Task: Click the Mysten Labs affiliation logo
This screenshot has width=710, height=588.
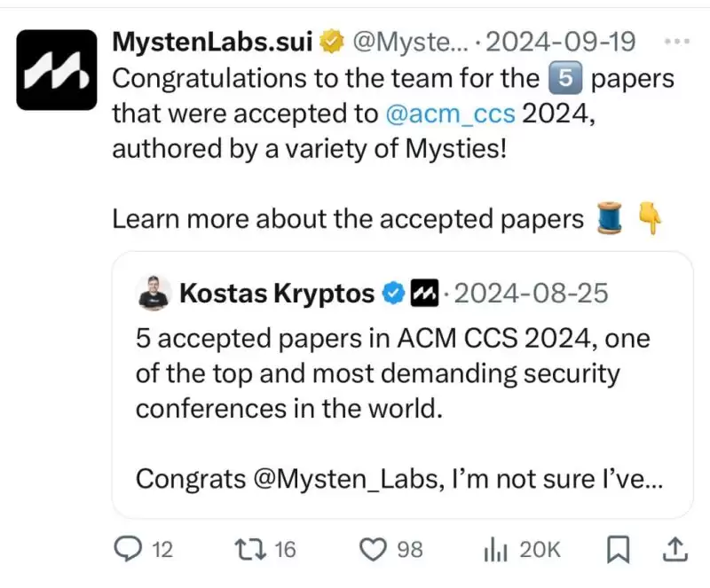Action: tap(424, 293)
